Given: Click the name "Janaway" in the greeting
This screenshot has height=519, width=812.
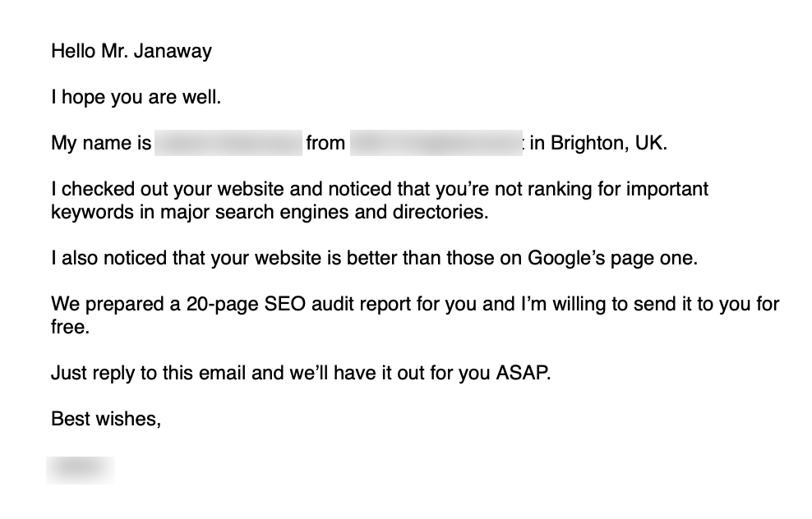Looking at the screenshot, I should point(173,52).
